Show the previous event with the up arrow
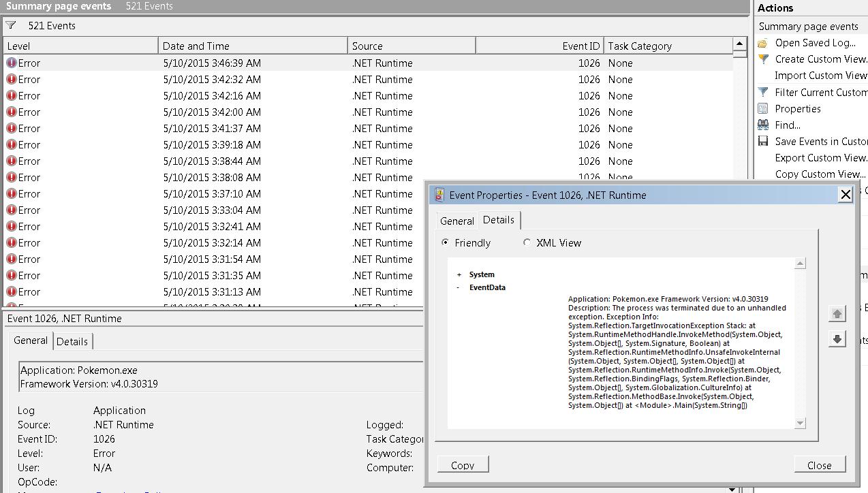This screenshot has height=493, width=868. tap(837, 313)
